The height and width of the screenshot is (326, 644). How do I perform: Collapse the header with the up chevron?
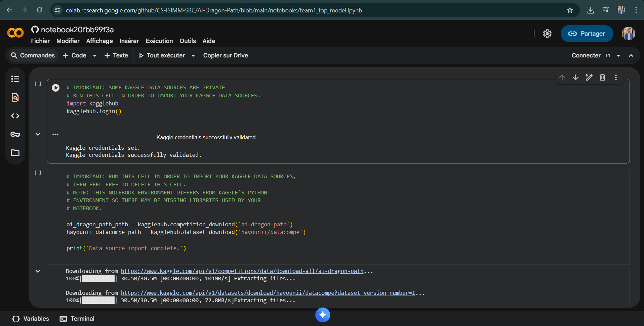631,55
